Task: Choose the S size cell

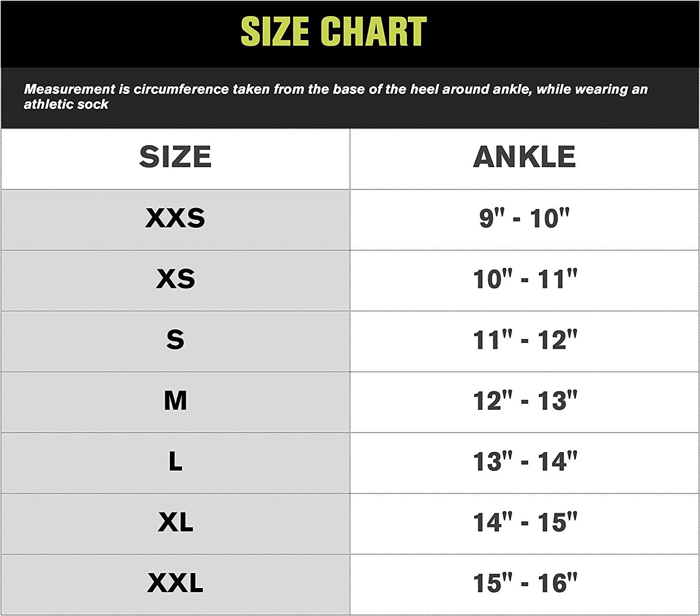Action: (x=175, y=340)
